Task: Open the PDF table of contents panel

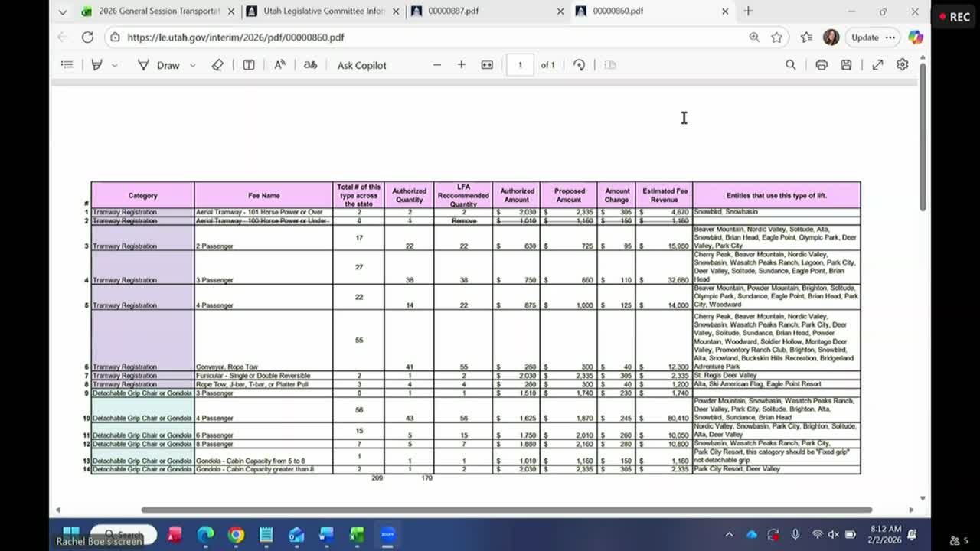Action: coord(67,65)
